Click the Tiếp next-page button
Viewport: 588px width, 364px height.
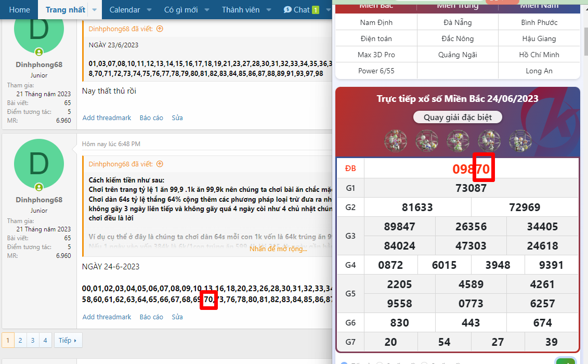68,341
